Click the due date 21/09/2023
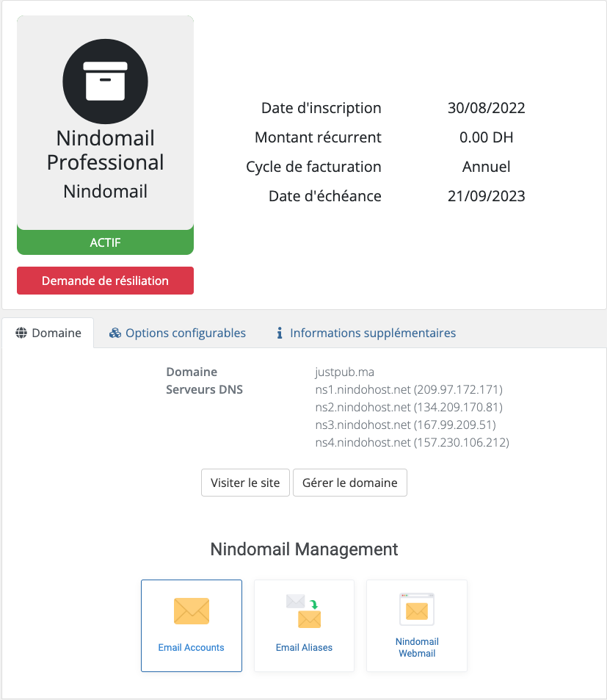Screen dimensions: 607x700 [x=487, y=196]
